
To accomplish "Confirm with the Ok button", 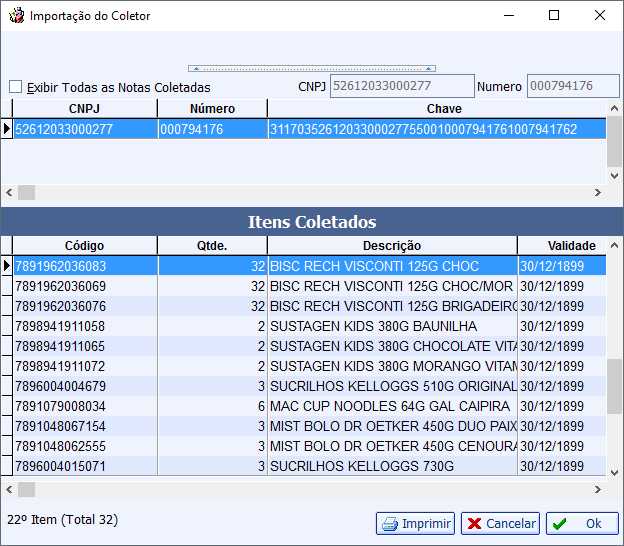I will (582, 524).
